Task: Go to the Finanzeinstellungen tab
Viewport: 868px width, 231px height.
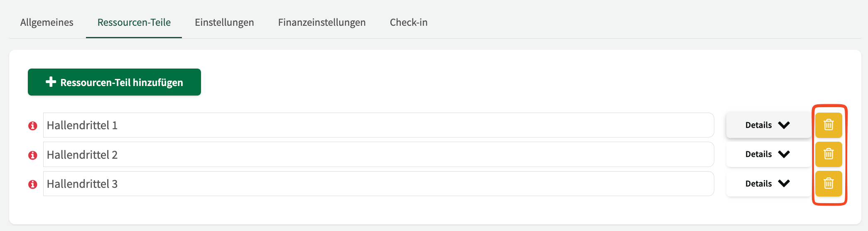Action: coord(322,22)
